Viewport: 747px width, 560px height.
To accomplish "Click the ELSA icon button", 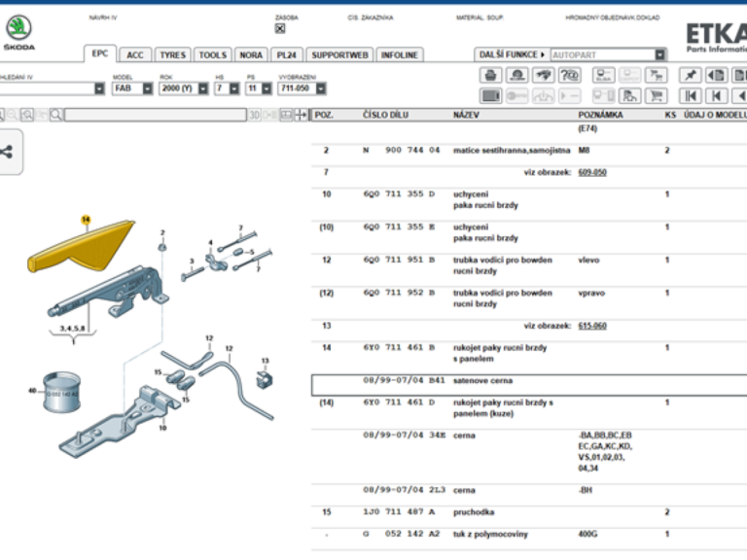I will (x=604, y=75).
